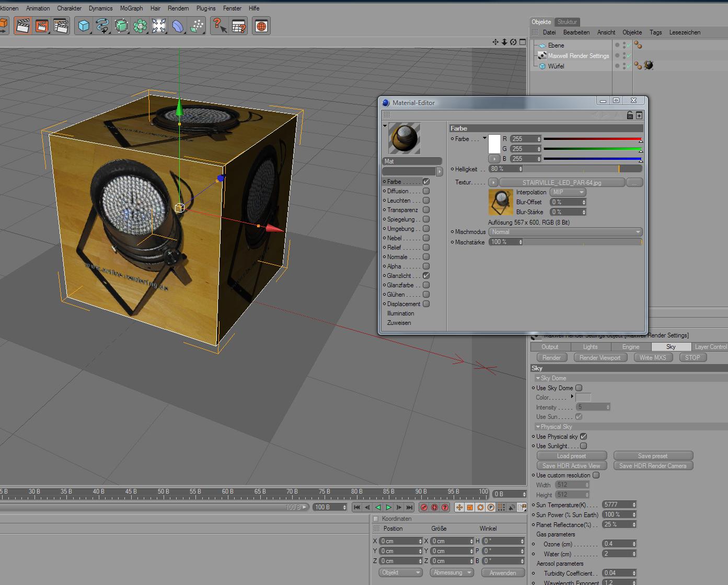Open the spline drawing tool
This screenshot has height=585, width=728.
pyautogui.click(x=102, y=26)
